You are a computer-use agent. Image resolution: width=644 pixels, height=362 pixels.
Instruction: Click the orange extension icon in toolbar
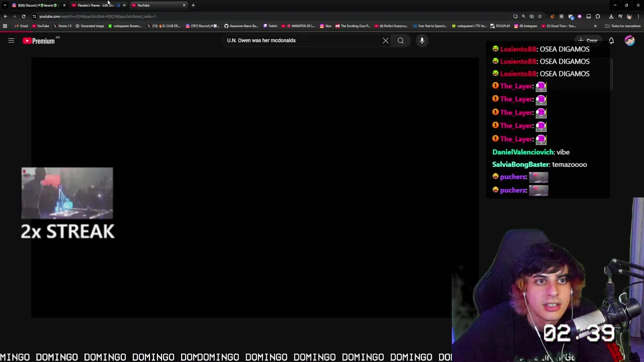pyautogui.click(x=552, y=16)
